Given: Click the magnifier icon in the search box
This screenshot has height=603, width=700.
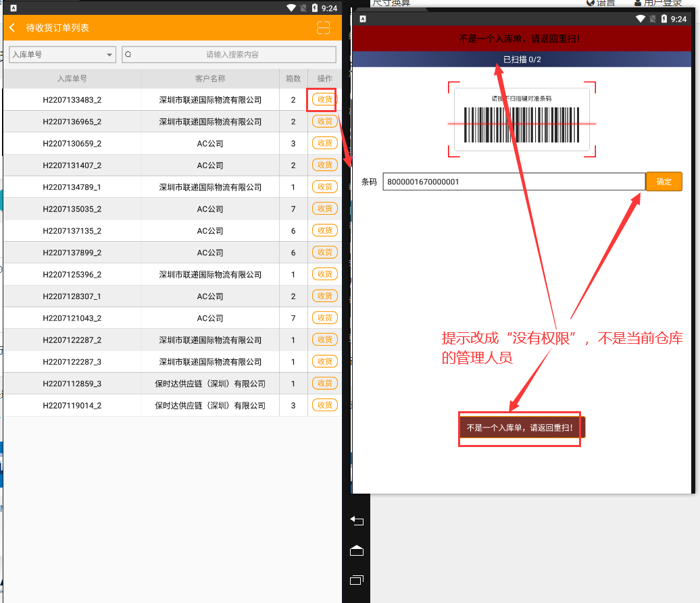Looking at the screenshot, I should tap(128, 55).
